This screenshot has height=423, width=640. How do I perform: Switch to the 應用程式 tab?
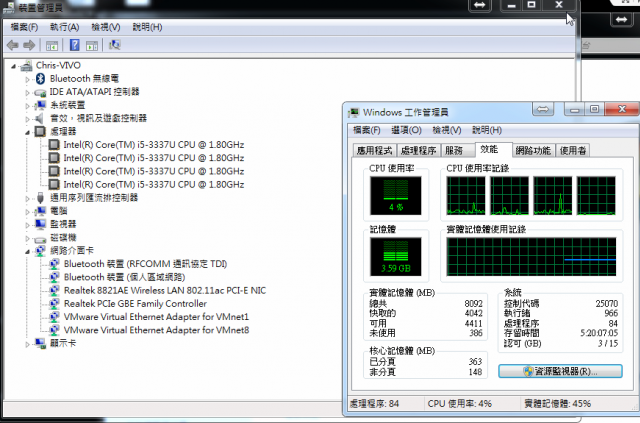[x=374, y=151]
